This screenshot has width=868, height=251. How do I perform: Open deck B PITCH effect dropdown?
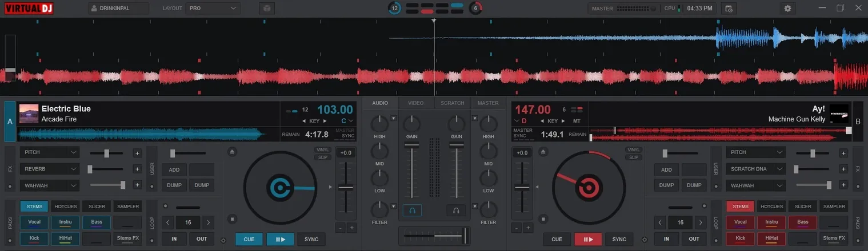click(x=755, y=153)
